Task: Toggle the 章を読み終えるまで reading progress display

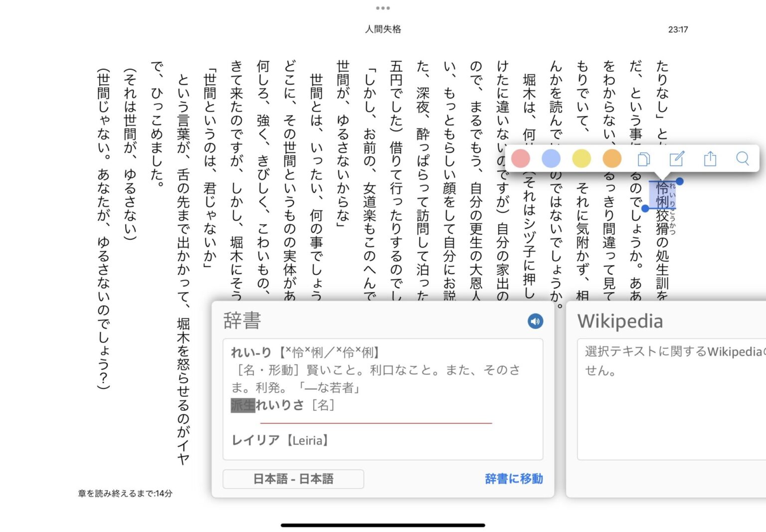Action: 125,494
